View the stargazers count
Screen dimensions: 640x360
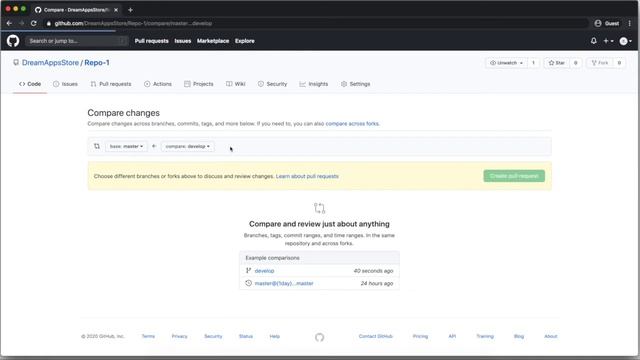pyautogui.click(x=576, y=63)
